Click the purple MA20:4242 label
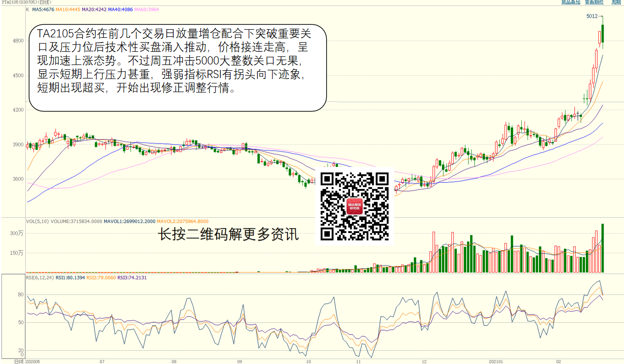Screen dimensions: 627x364 coord(94,9)
